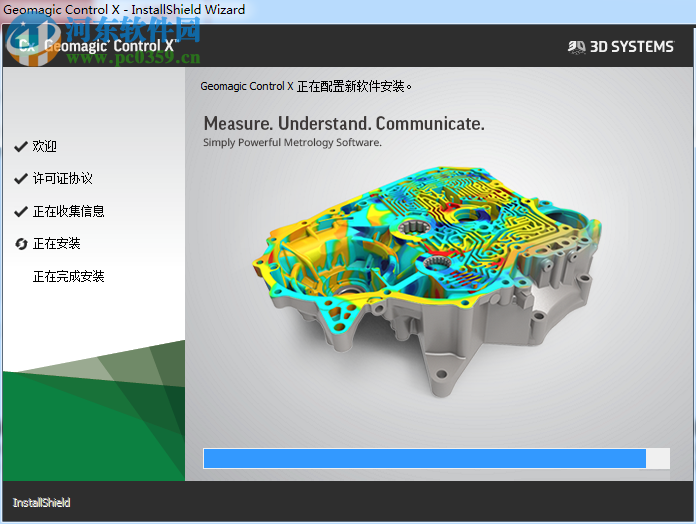The width and height of the screenshot is (696, 524).
Task: Click the InstallShield label in footer
Action: 41,503
